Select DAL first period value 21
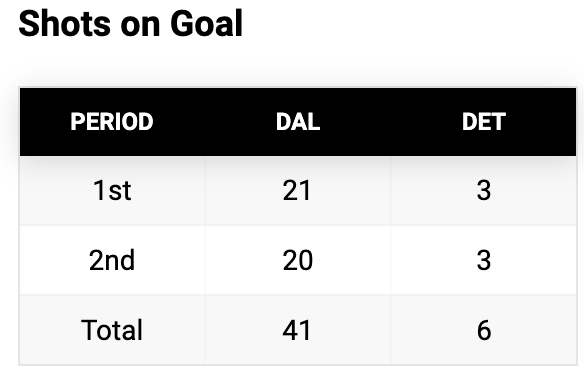 (297, 190)
